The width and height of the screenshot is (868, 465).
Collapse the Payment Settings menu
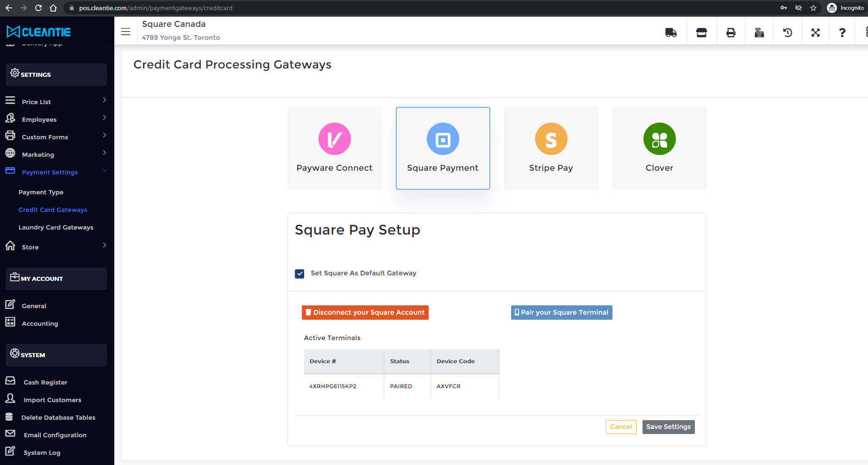click(50, 172)
